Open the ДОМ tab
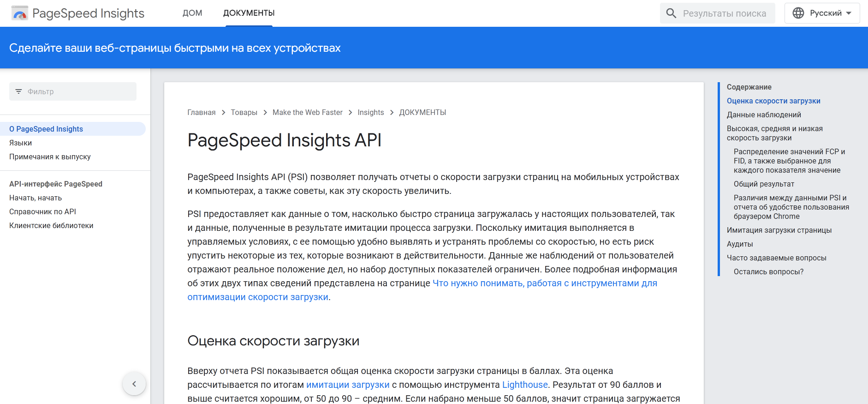Viewport: 868px width, 404px height. tap(192, 13)
